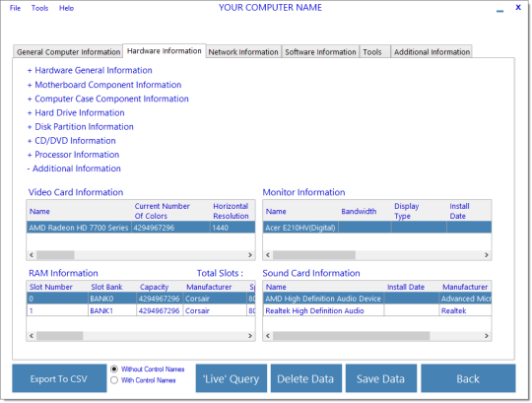Viewport: 532px width, 403px height.
Task: Click Sound Card table scroll-left arrow
Action: 268,335
